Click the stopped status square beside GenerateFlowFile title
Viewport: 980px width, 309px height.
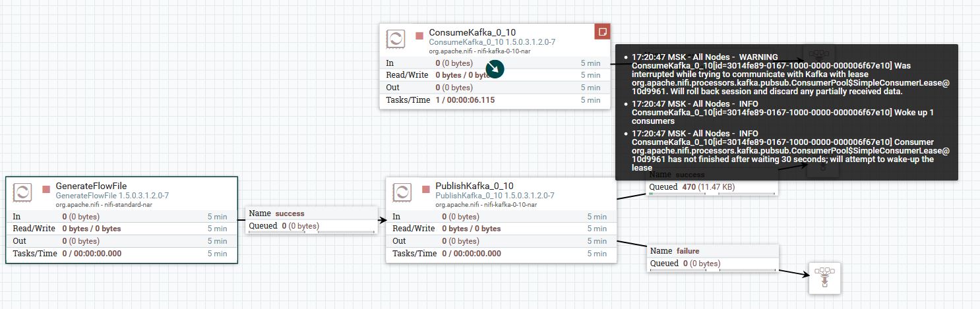(x=46, y=189)
